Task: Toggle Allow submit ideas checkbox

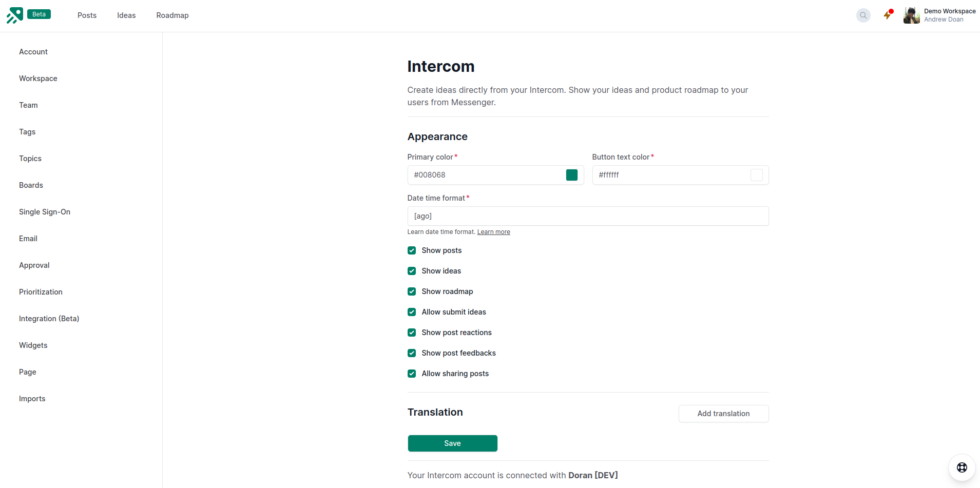Action: coord(412,312)
